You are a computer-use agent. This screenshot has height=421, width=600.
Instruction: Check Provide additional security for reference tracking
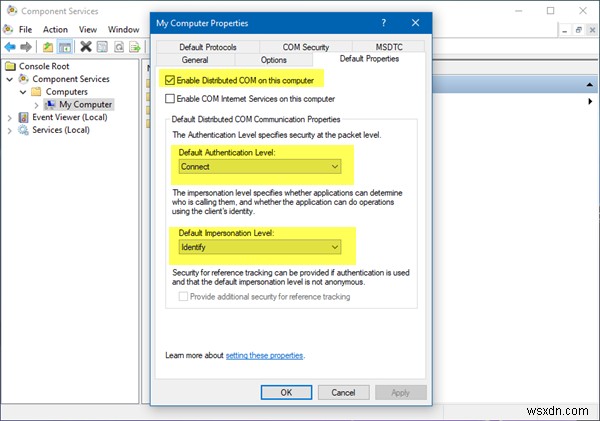pyautogui.click(x=183, y=297)
